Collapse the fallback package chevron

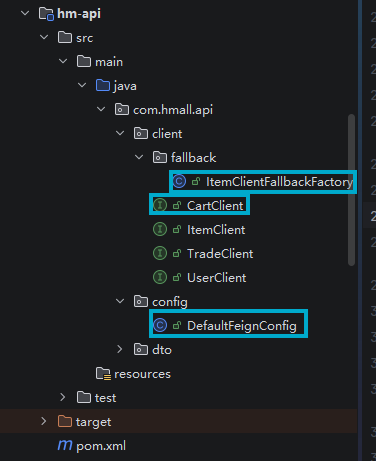139,157
